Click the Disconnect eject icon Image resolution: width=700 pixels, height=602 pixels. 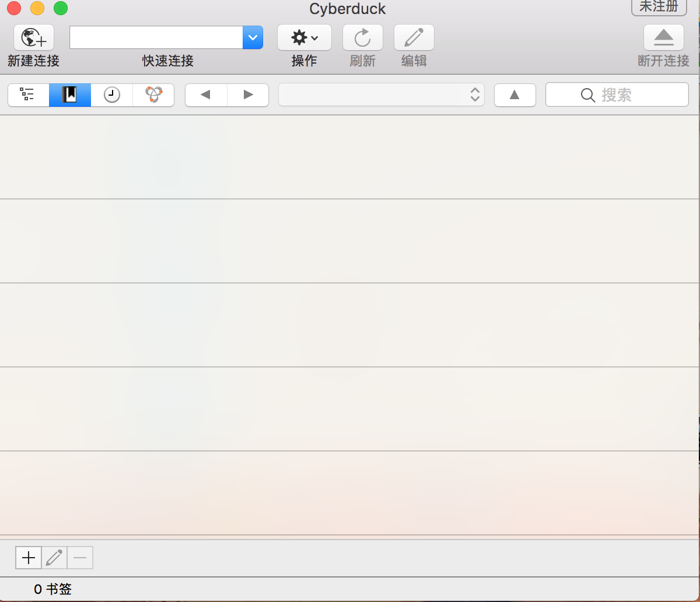tap(664, 38)
